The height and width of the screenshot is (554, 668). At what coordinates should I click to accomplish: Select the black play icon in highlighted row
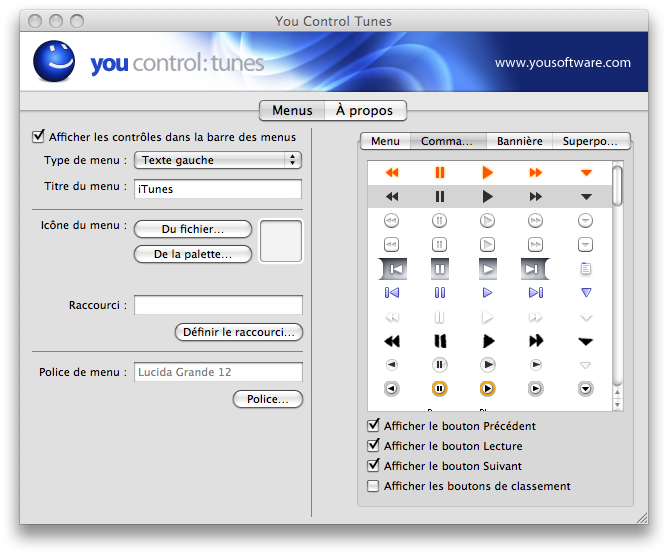click(487, 196)
